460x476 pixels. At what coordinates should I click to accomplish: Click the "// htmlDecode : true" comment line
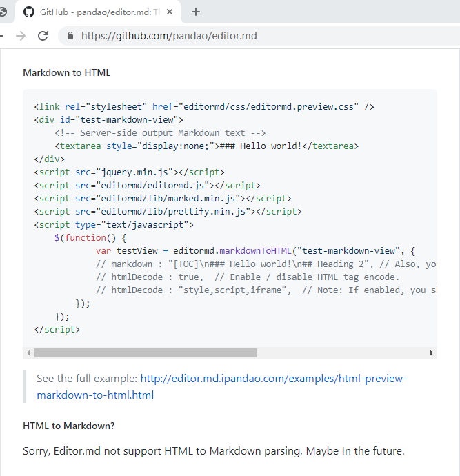pos(248,277)
